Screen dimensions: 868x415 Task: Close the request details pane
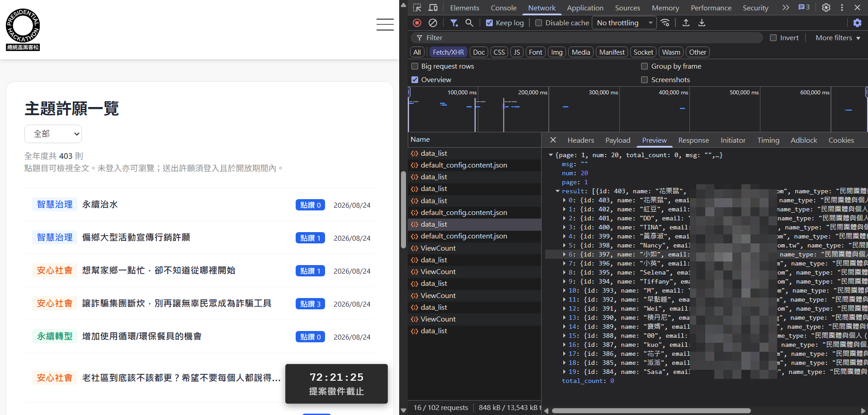pyautogui.click(x=553, y=140)
